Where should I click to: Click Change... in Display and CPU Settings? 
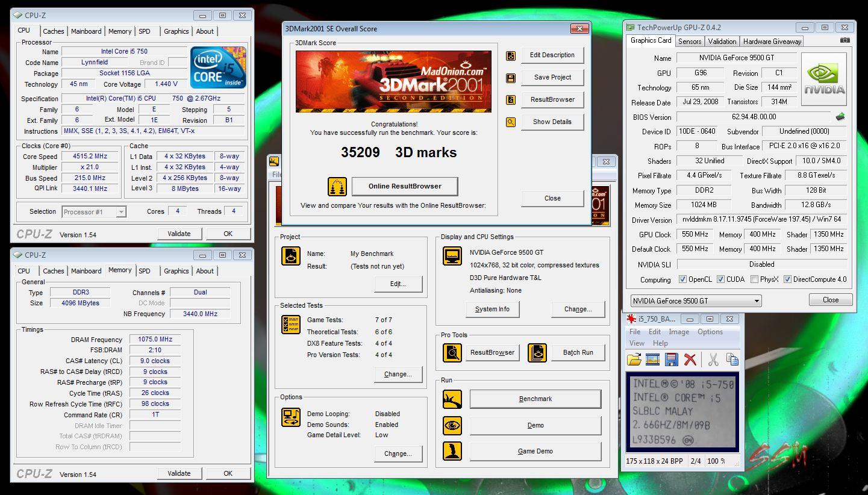(578, 309)
